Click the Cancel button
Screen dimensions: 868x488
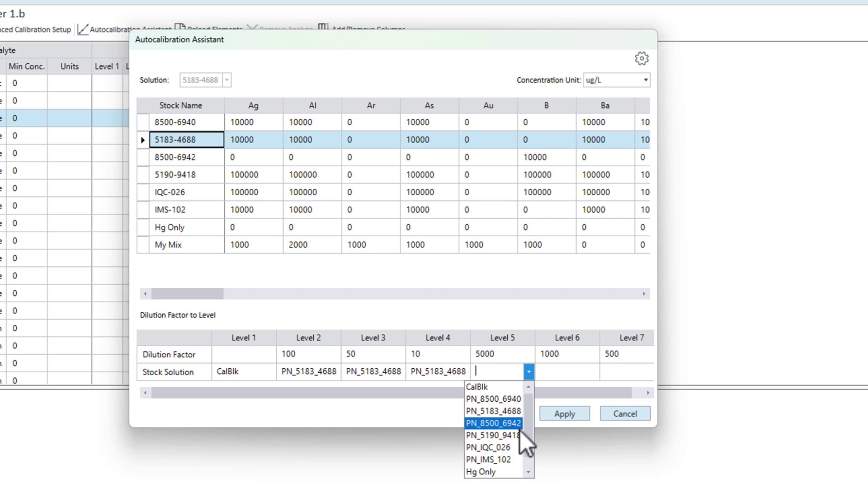[x=625, y=413]
